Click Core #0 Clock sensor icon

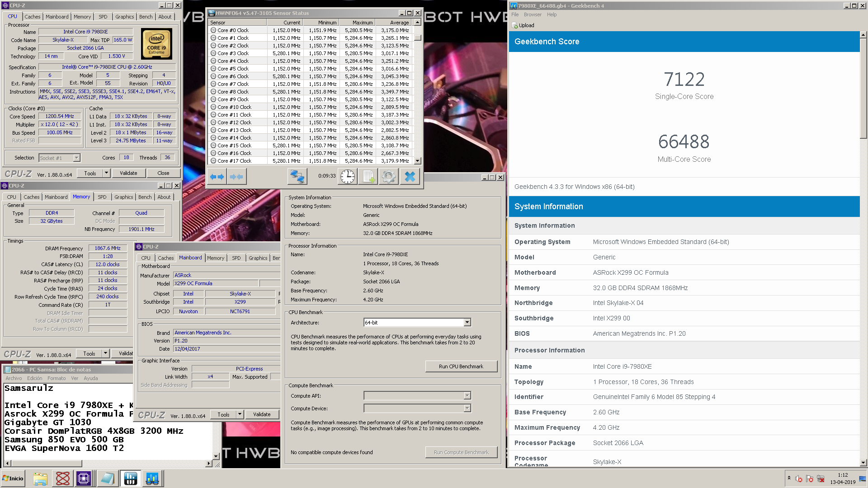pyautogui.click(x=213, y=30)
